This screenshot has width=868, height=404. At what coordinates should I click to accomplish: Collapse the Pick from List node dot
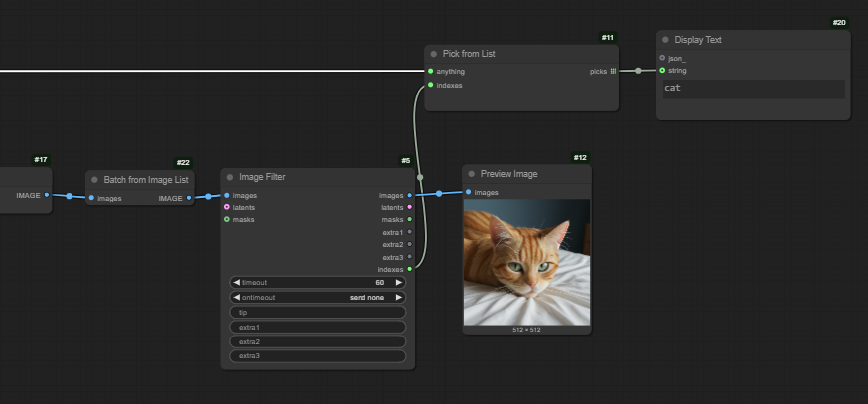pos(434,54)
